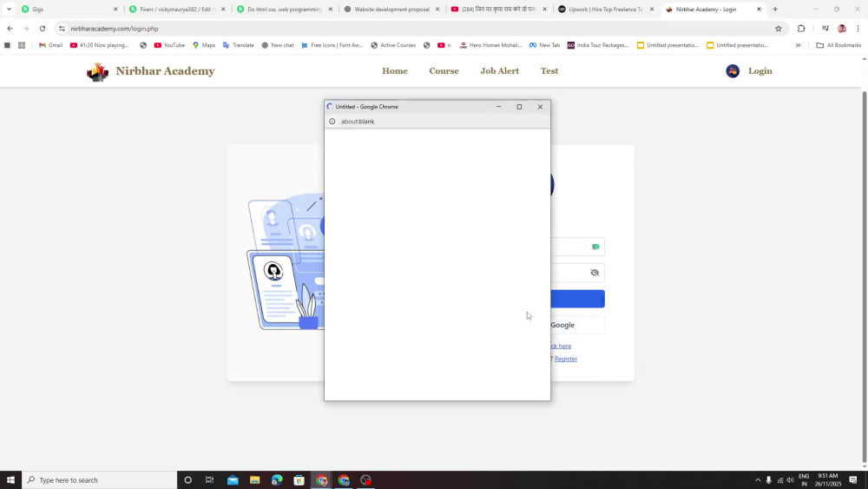This screenshot has height=489, width=868.
Task: Open the Active Courses bookmark
Action: pos(393,45)
